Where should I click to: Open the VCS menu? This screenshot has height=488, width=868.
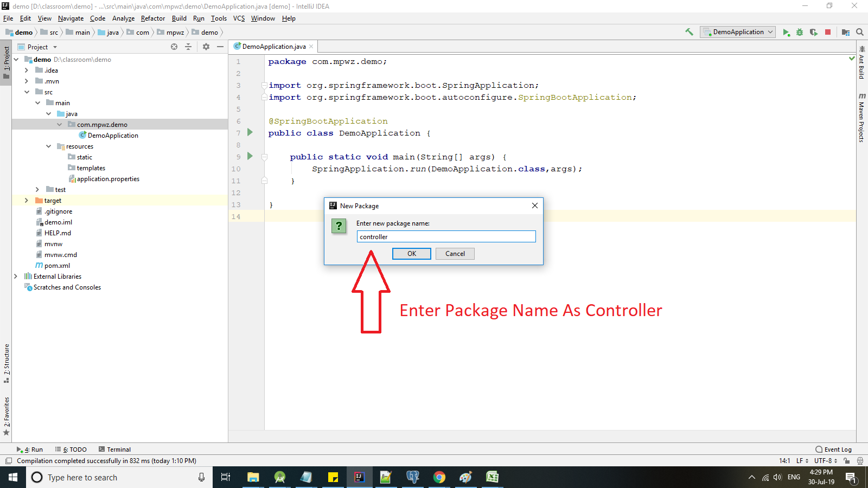pos(239,18)
